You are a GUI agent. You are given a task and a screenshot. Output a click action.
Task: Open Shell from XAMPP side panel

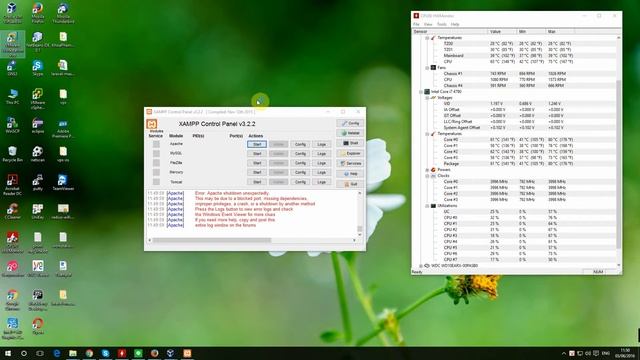point(350,143)
